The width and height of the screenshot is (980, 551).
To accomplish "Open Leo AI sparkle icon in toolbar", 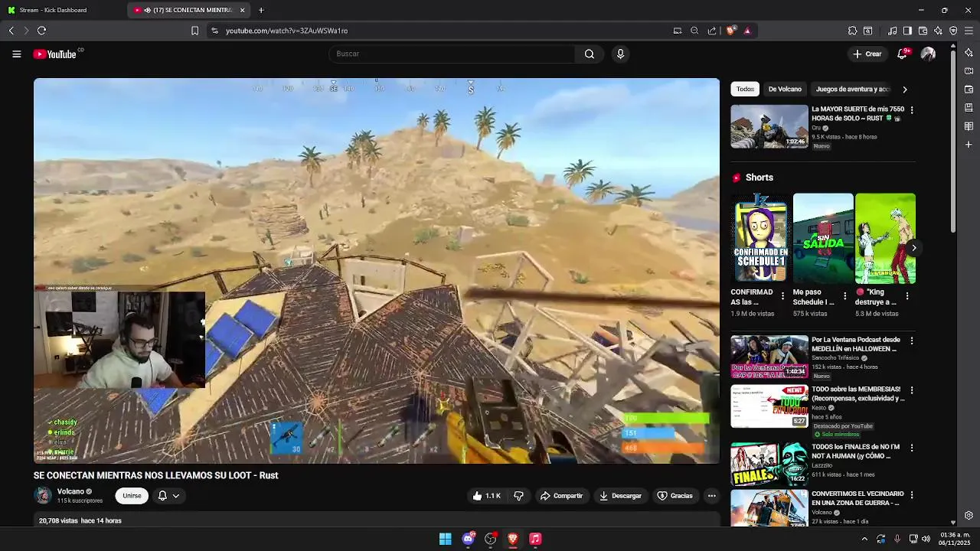I will click(938, 31).
